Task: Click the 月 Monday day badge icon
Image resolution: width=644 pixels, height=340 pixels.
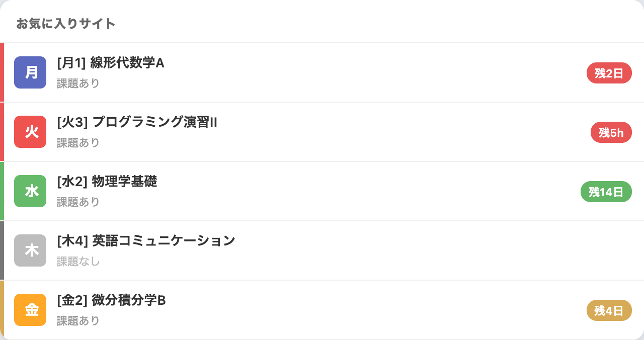Action: [30, 72]
